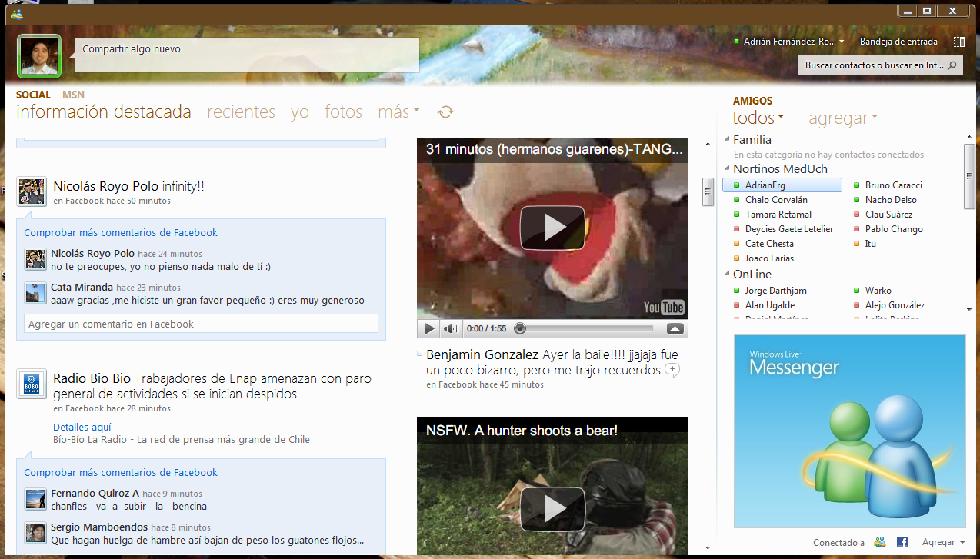The height and width of the screenshot is (559, 980).
Task: Click the scroll down arrow of the contact list
Action: coord(969,309)
